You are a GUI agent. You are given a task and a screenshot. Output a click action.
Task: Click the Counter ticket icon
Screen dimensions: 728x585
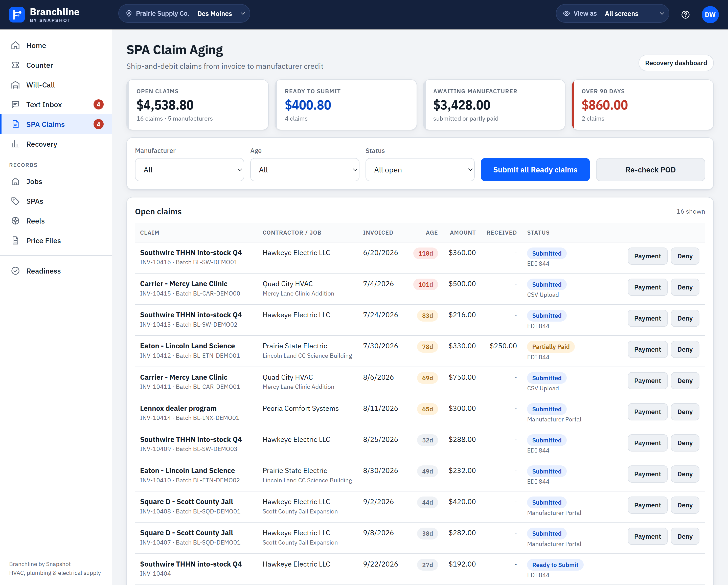tap(15, 65)
